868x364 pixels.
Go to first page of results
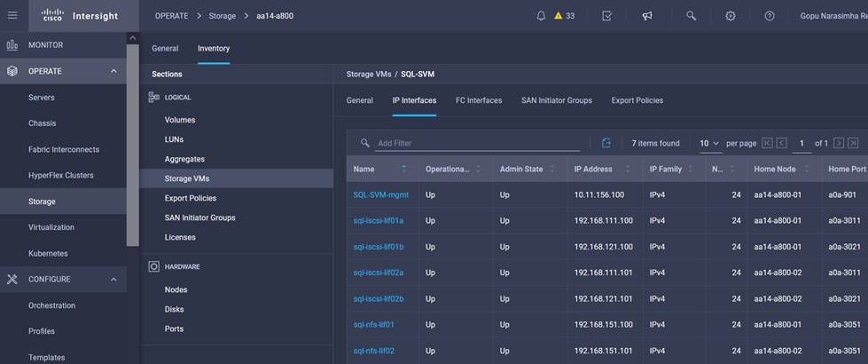tap(767, 143)
